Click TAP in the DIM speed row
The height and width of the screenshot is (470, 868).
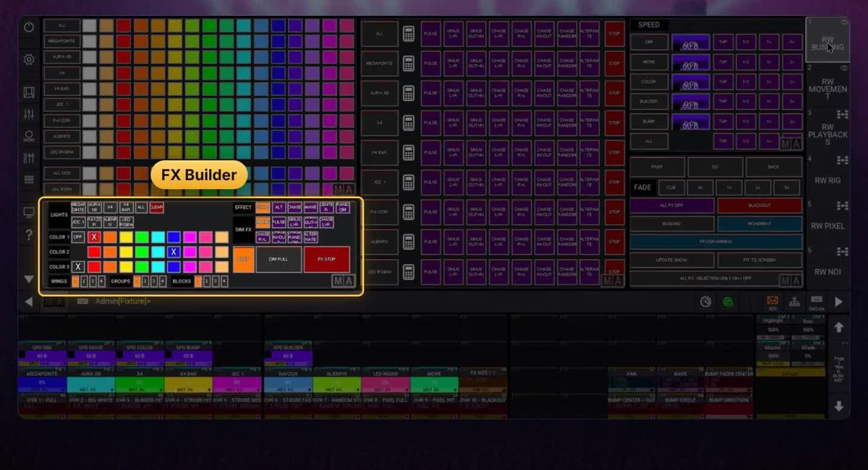click(x=723, y=43)
